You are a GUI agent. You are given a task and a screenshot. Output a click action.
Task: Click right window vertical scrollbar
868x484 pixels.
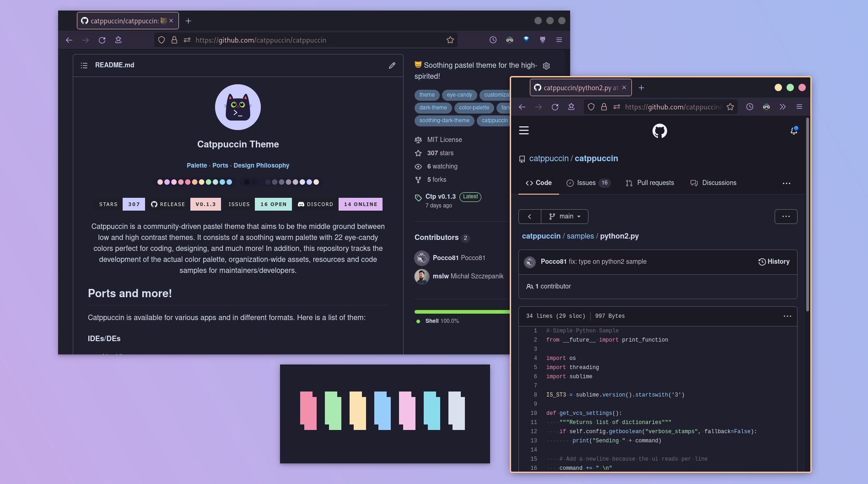tap(807, 215)
